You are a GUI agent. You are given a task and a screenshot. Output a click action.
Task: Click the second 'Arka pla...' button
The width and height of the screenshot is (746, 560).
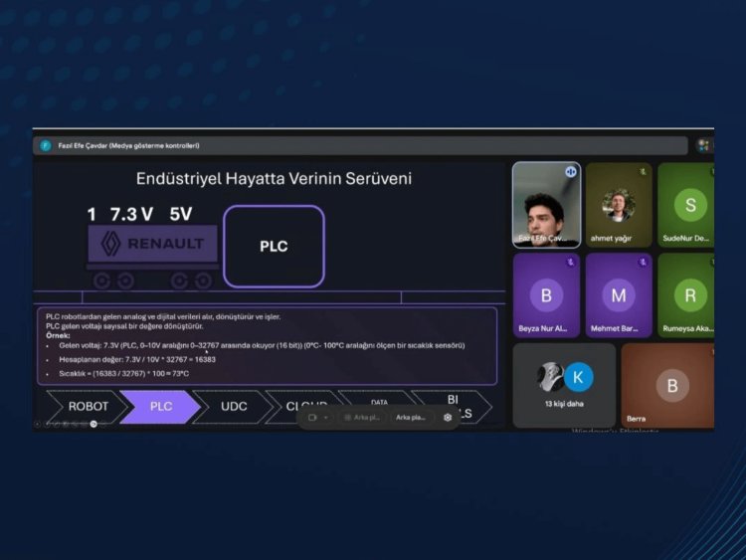point(410,418)
